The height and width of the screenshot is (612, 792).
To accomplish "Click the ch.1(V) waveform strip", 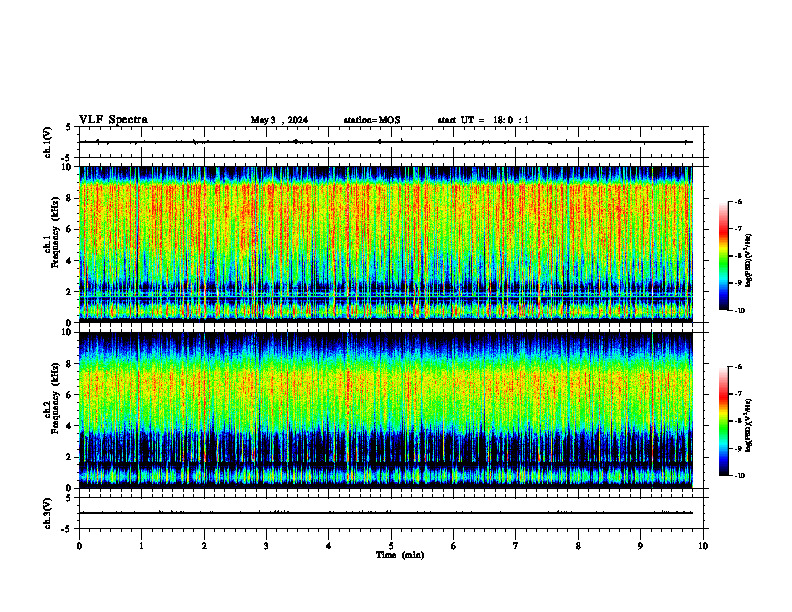I will (x=391, y=142).
